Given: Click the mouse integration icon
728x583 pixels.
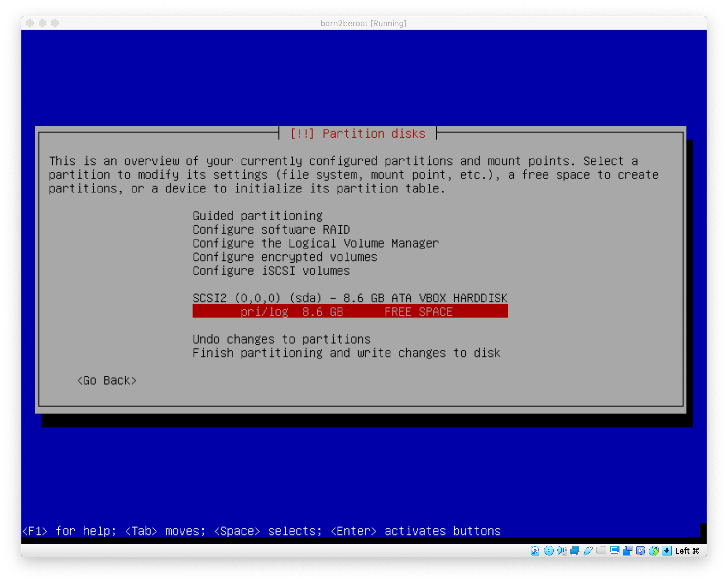Looking at the screenshot, I should click(654, 551).
